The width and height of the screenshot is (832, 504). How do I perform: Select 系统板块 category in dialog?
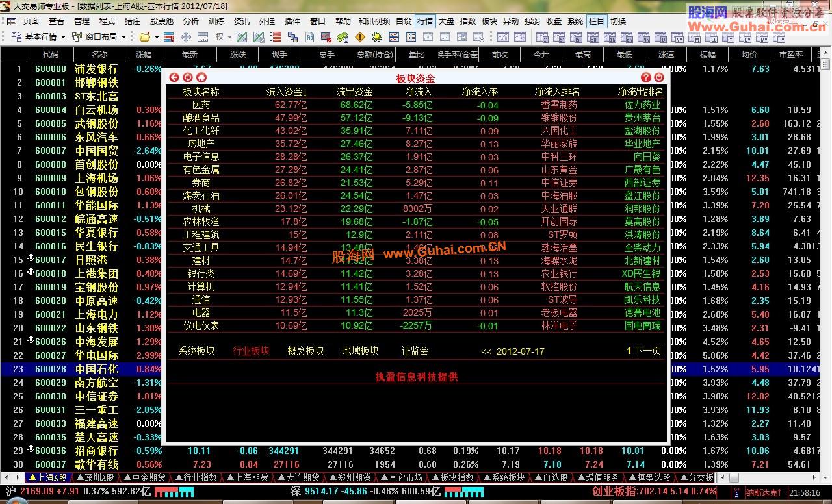196,351
